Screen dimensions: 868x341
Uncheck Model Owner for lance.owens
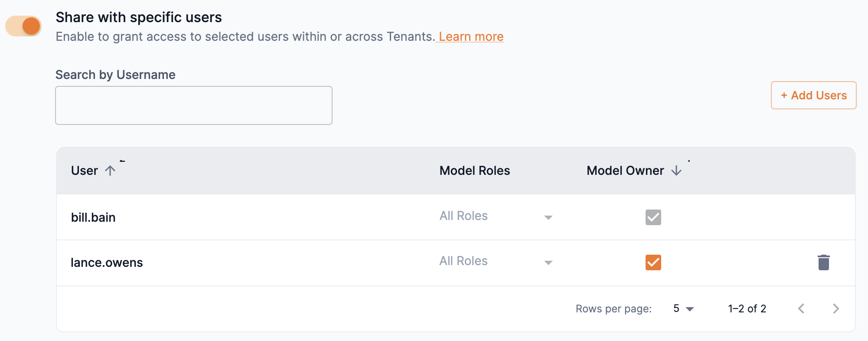653,262
